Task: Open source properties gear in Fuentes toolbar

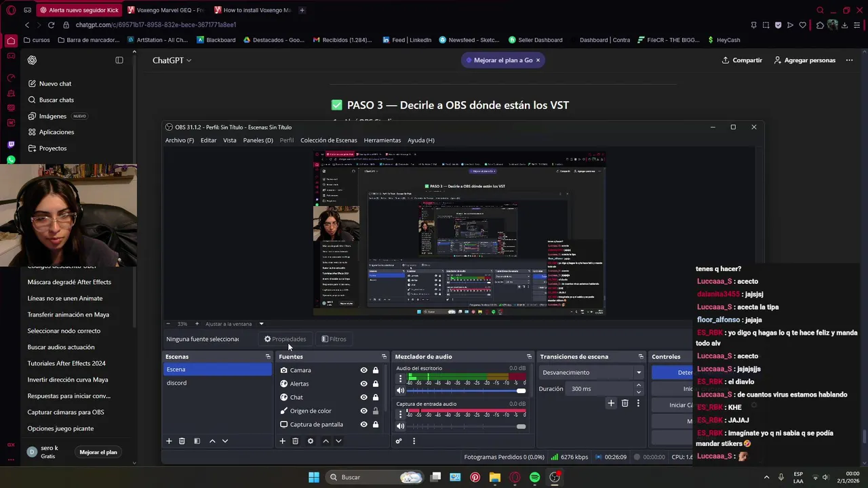Action: (x=311, y=441)
